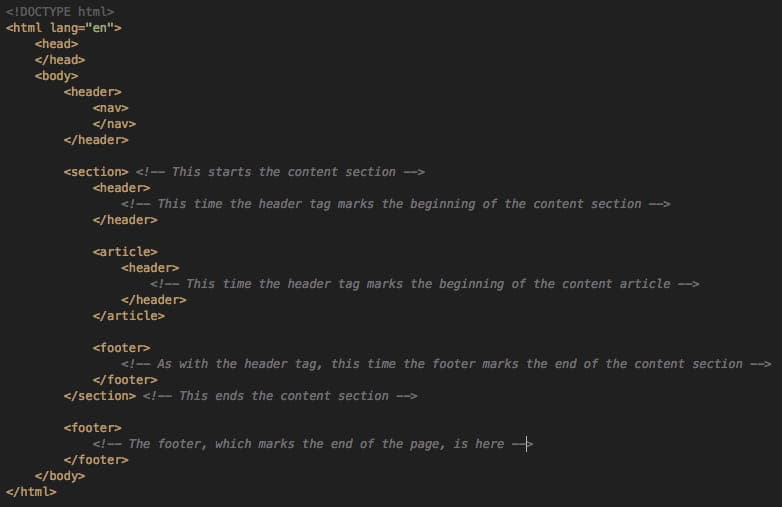Click comment 'This ends the content section'
This screenshot has width=782, height=507.
pyautogui.click(x=280, y=396)
